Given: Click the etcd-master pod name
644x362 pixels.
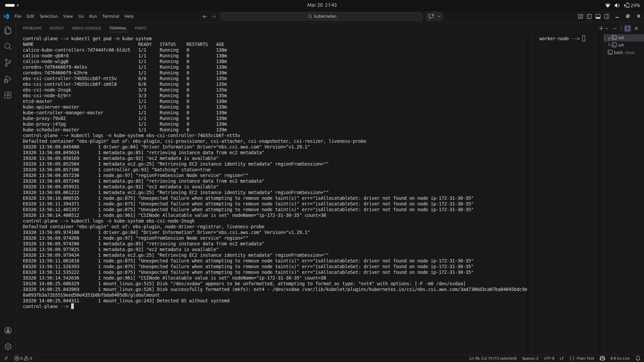Looking at the screenshot, I should point(38,101).
